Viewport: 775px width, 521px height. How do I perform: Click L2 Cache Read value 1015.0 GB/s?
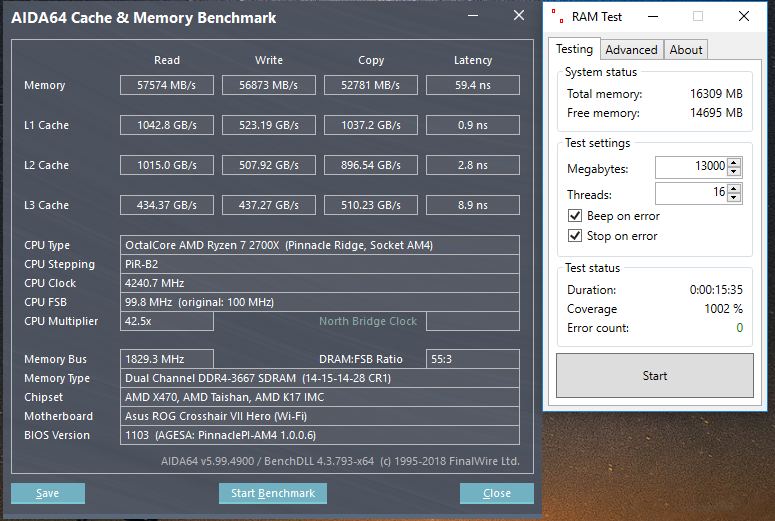[167, 165]
